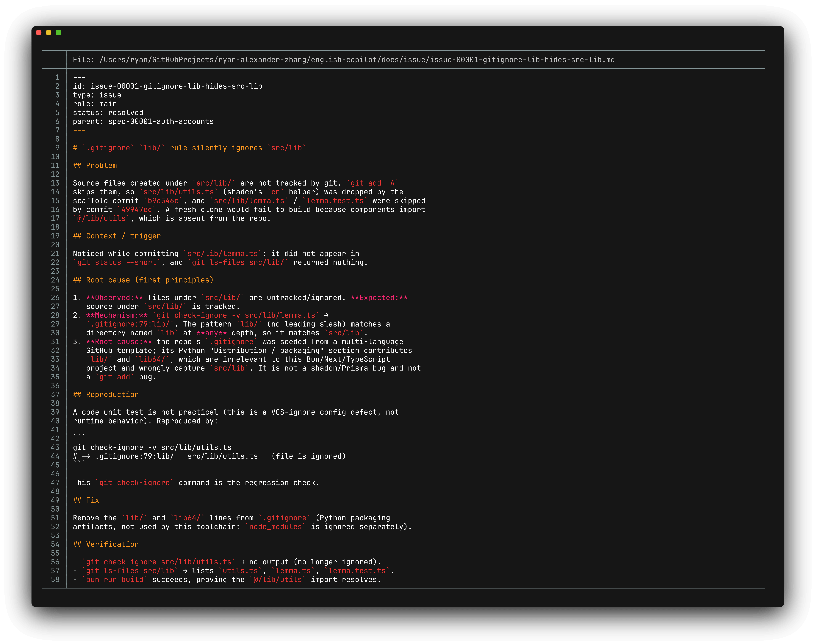The image size is (816, 644).
Task: Click the yellow minimize window button
Action: click(48, 32)
